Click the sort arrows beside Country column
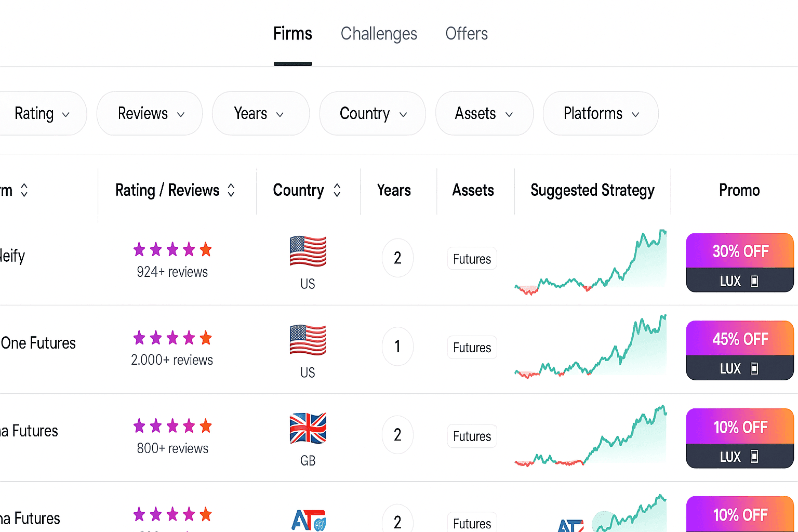The width and height of the screenshot is (798, 532). pyautogui.click(x=337, y=190)
